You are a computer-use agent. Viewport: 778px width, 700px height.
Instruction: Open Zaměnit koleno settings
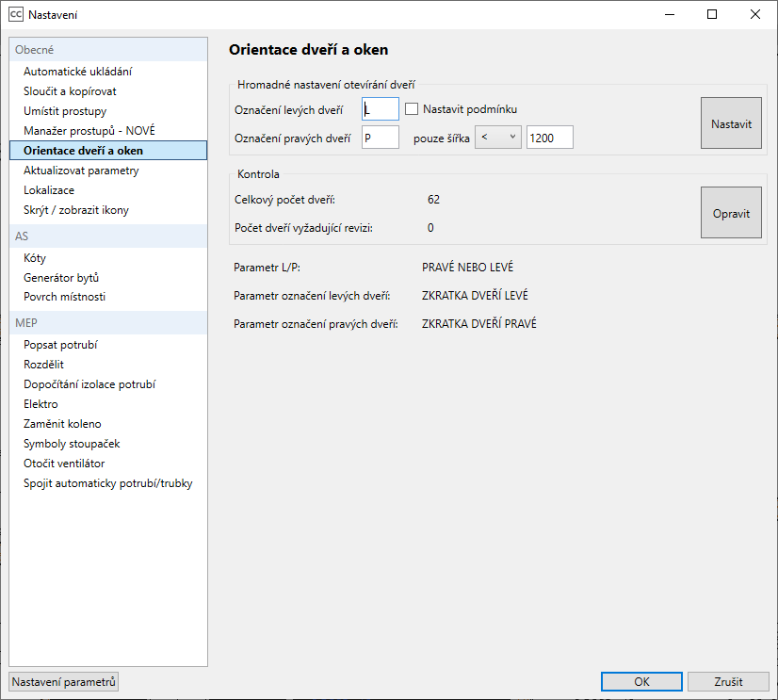coord(108,424)
